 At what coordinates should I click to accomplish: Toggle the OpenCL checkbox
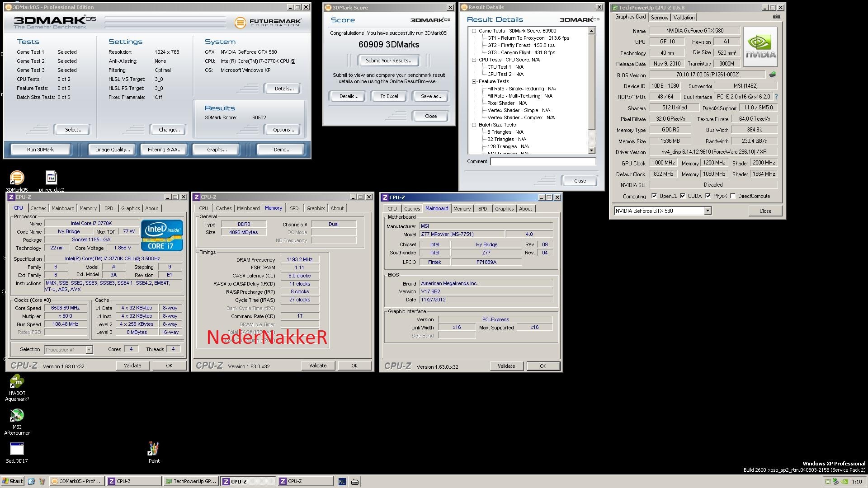[654, 196]
